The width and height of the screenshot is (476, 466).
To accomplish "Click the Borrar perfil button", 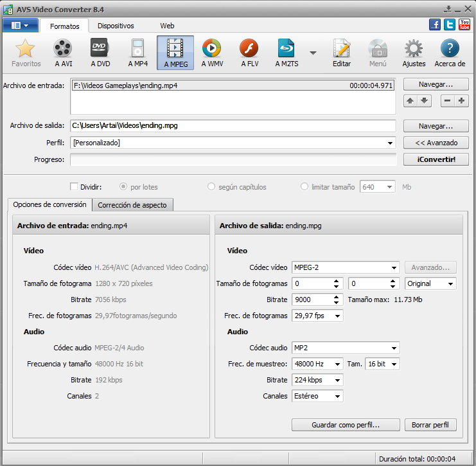I will tap(430, 425).
